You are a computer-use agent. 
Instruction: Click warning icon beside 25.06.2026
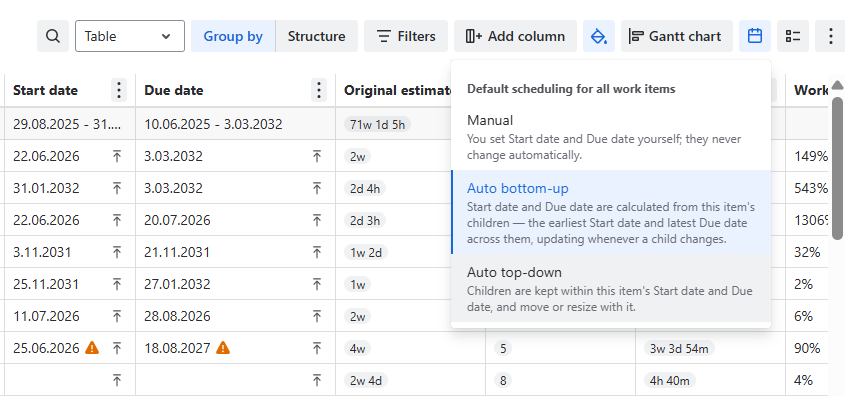click(x=92, y=348)
